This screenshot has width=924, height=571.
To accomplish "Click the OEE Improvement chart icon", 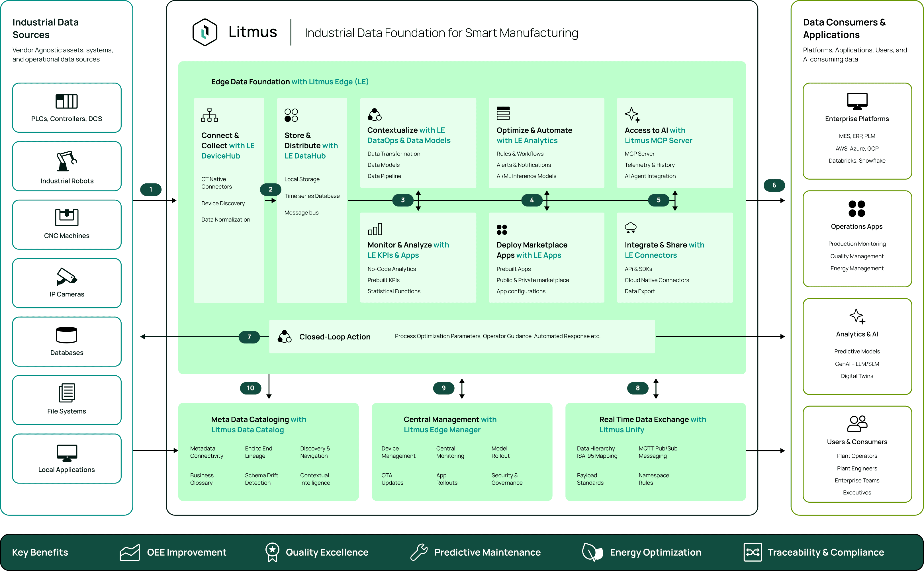I will pyautogui.click(x=130, y=552).
